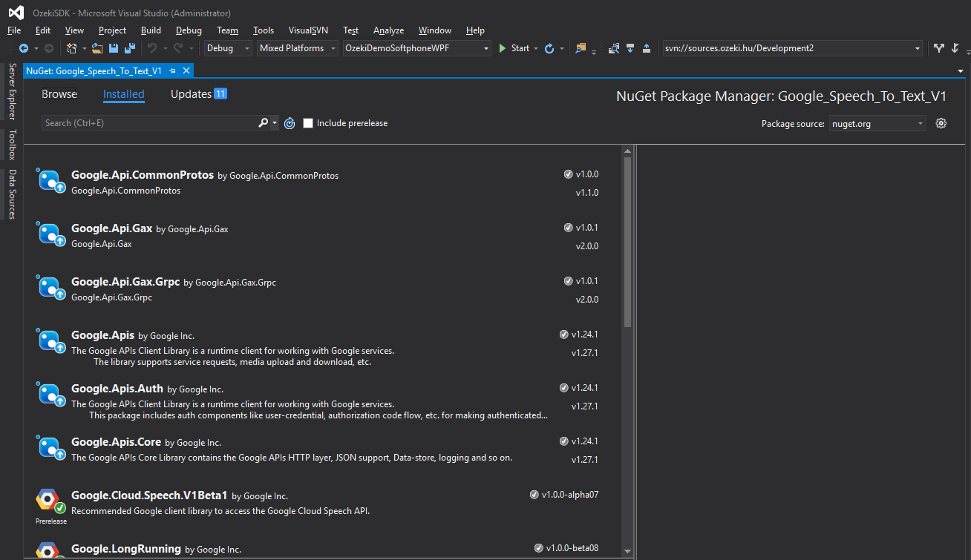This screenshot has height=560, width=971.
Task: Pin the NuGet document tab
Action: point(172,70)
